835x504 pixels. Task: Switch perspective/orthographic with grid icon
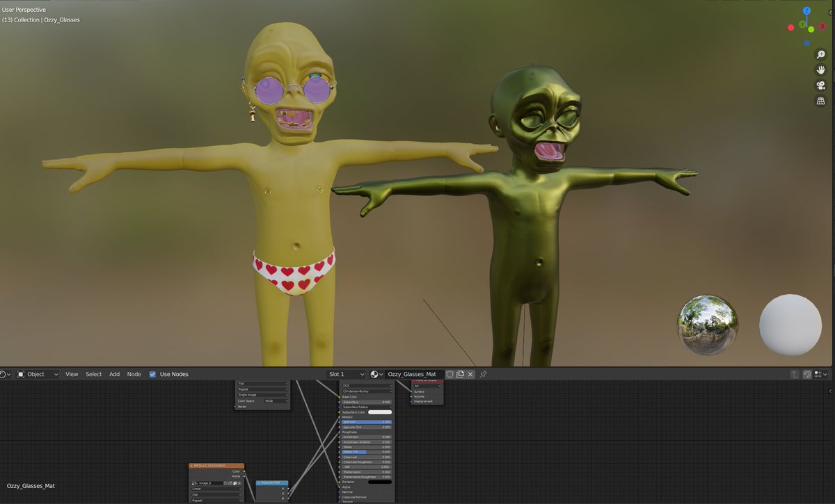(821, 101)
